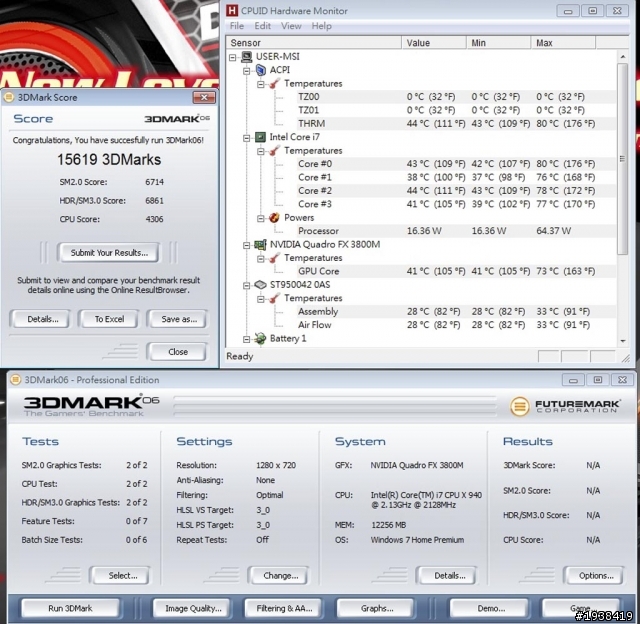Collapse the NVIDIA Quadro FX 3800M node
Viewport: 640px width, 624px height.
coord(247,245)
